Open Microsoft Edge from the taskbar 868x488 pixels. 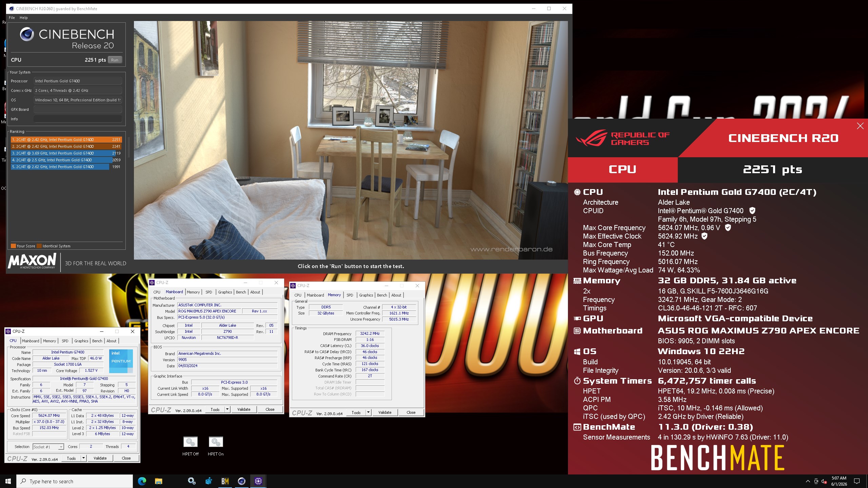pos(142,481)
